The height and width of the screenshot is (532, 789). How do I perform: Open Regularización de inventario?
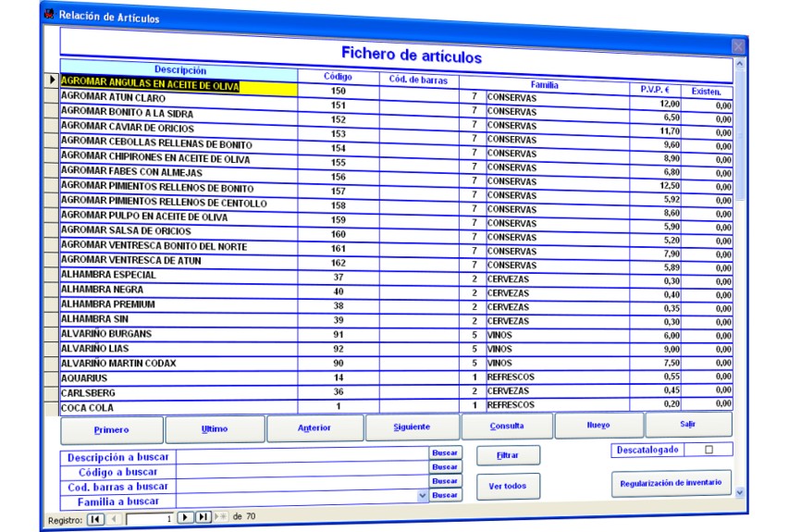point(671,483)
